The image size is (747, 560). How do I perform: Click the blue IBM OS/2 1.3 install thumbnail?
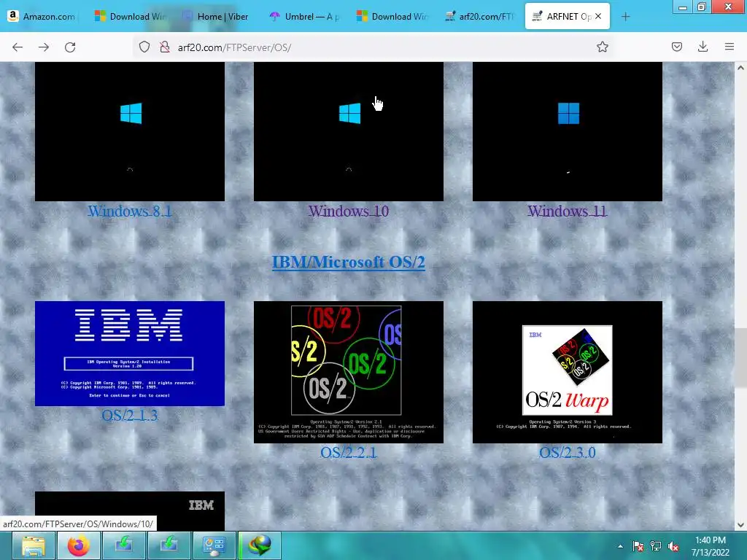(x=130, y=354)
